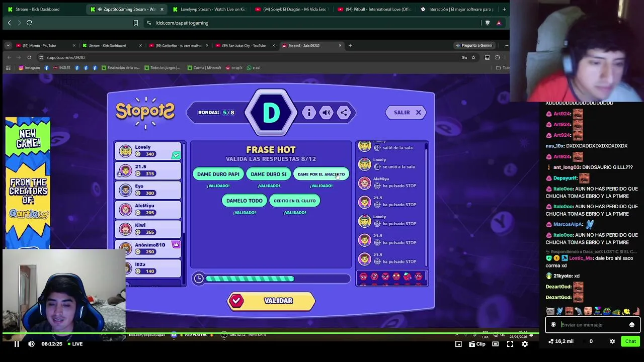This screenshot has width=644, height=362.
Task: Open chat settings gear icon
Action: coord(612,341)
